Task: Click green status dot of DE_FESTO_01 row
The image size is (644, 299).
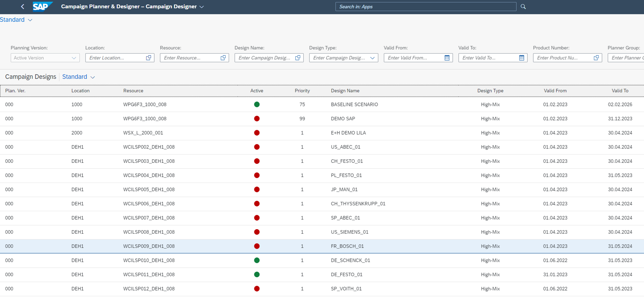Action: [x=257, y=274]
